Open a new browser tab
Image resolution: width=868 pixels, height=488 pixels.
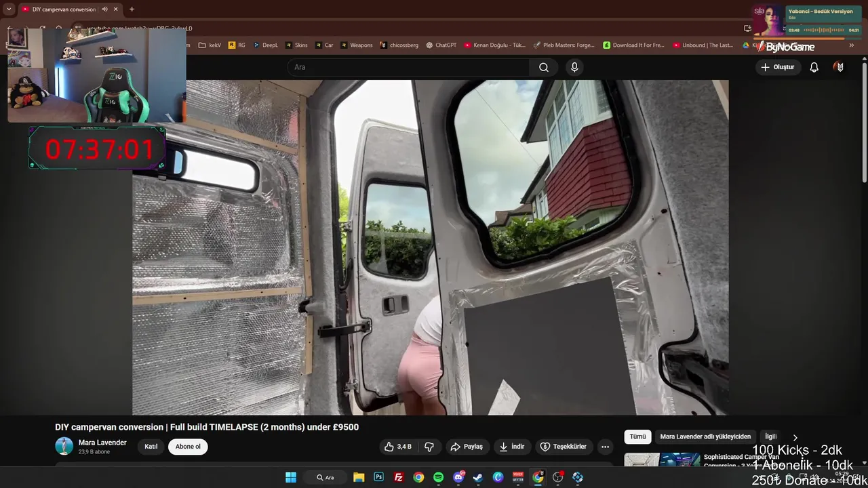click(x=132, y=9)
